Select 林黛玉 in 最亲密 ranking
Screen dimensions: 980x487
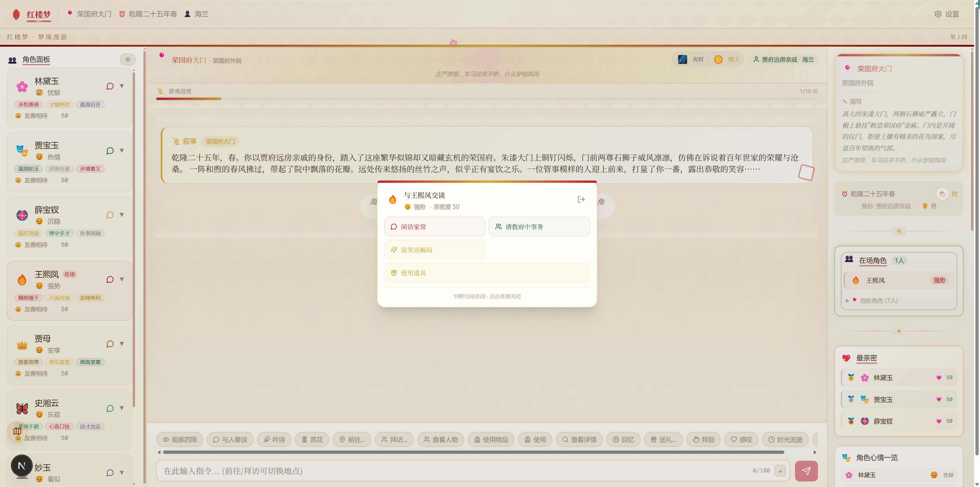(899, 378)
